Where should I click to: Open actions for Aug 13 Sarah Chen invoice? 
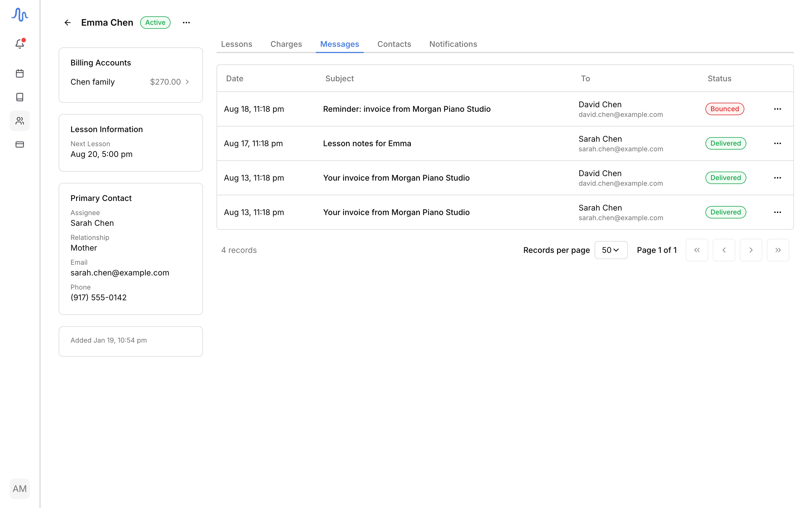point(777,212)
